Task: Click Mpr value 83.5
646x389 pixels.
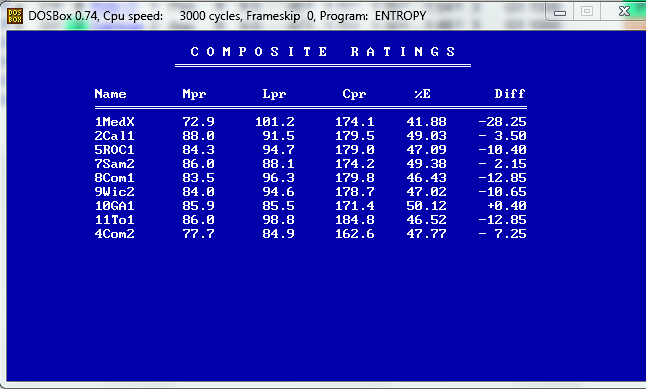Action: coord(198,178)
